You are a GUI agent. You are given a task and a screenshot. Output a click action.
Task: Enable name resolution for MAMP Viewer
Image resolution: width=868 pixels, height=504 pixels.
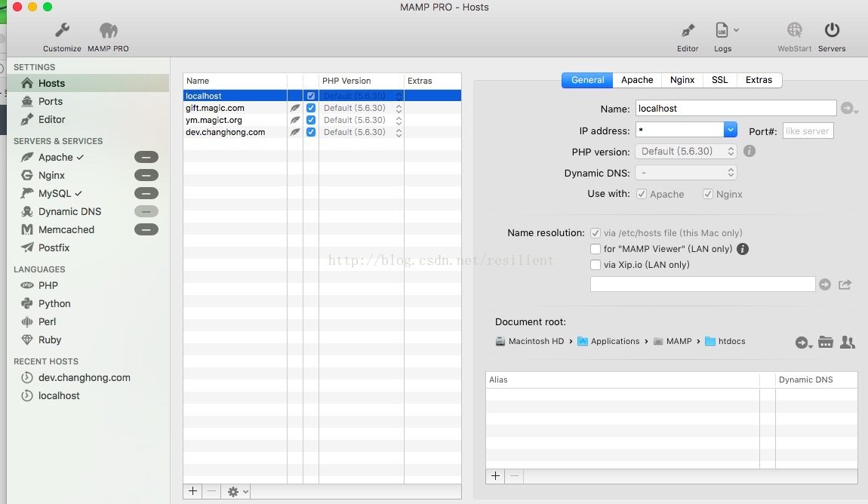(596, 249)
